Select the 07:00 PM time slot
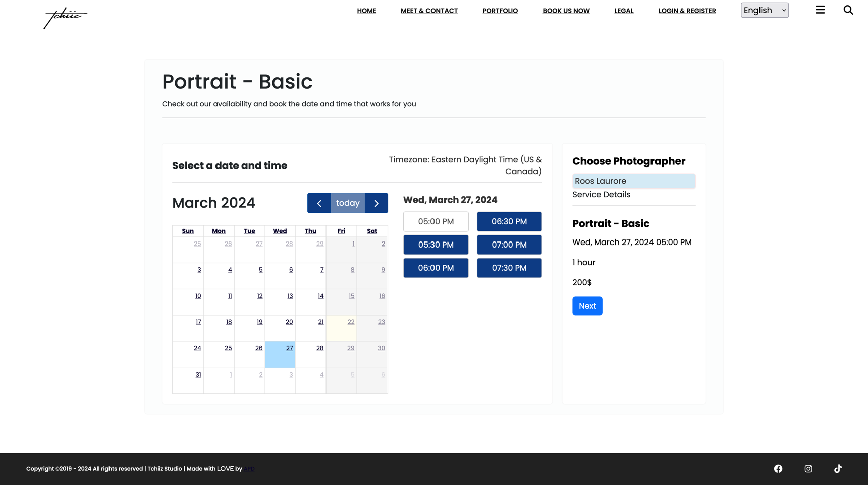 click(x=509, y=245)
